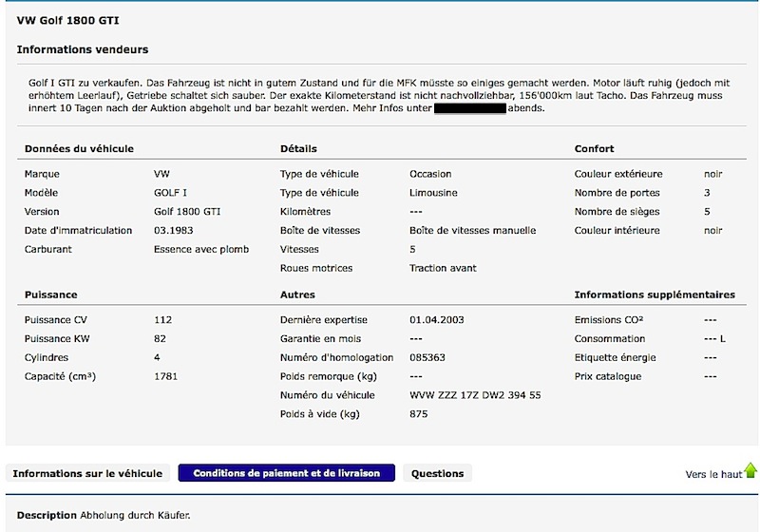Screen dimensions: 760x532
Task: Click the seller description paragraph
Action: [x=379, y=95]
